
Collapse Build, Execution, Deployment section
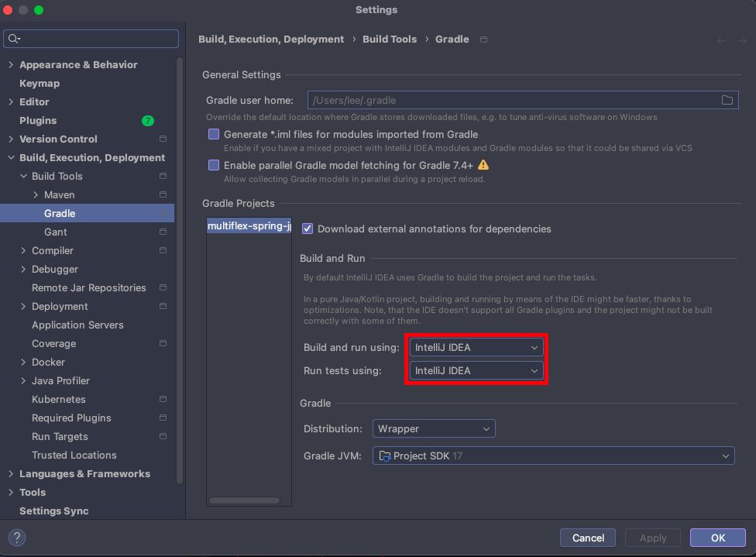point(11,158)
